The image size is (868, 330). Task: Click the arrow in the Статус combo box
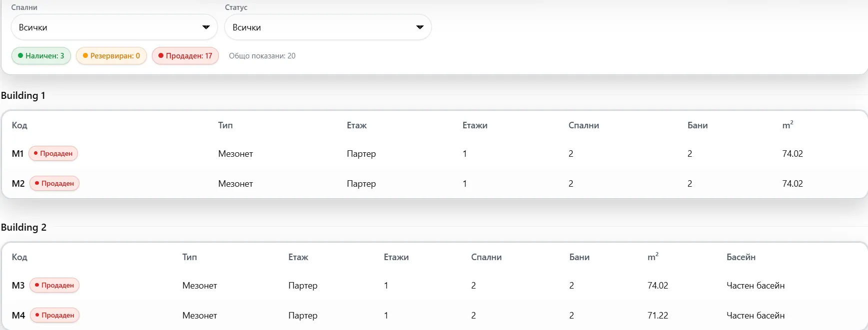coord(420,27)
